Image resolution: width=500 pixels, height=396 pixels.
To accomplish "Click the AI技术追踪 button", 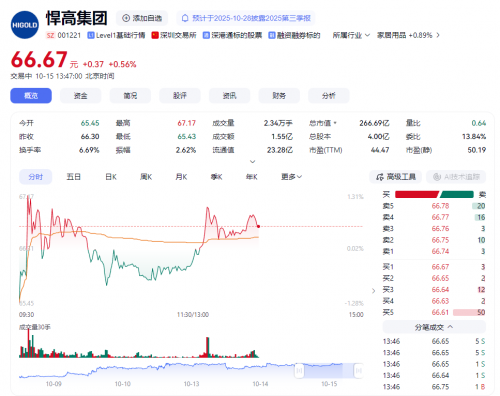I will pyautogui.click(x=456, y=177).
